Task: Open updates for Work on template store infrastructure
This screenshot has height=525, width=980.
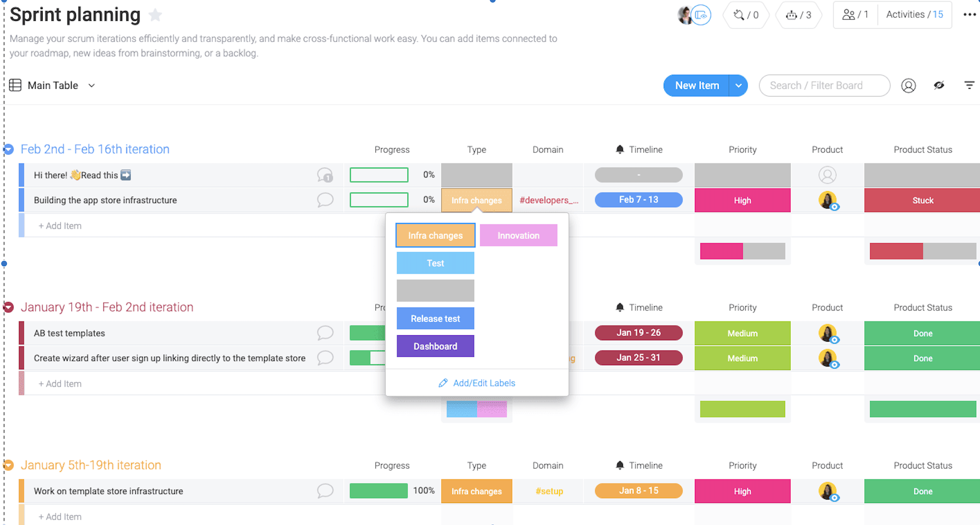Action: click(325, 491)
